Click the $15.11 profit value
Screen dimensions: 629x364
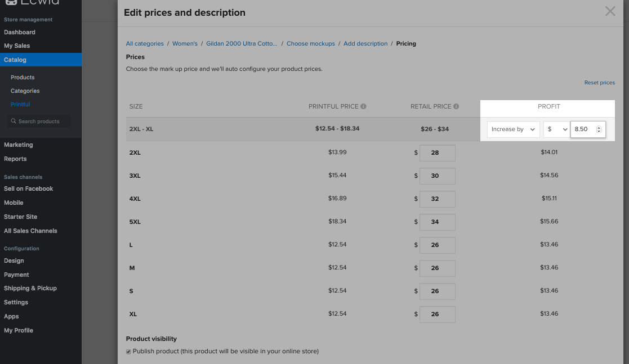549,198
